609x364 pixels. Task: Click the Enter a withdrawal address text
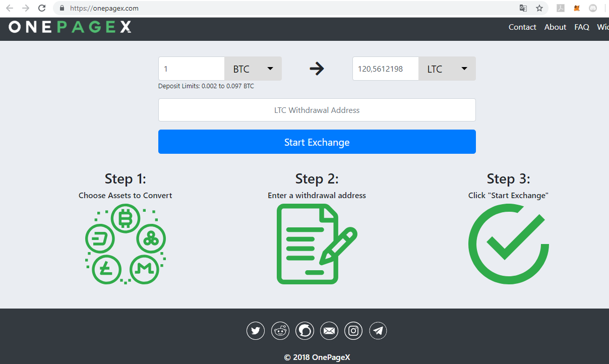pyautogui.click(x=317, y=196)
